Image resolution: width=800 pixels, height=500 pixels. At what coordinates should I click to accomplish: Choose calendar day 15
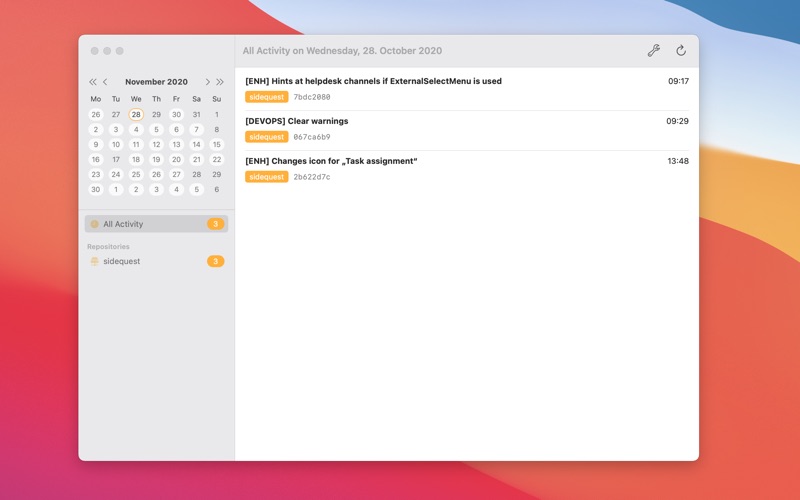216,144
